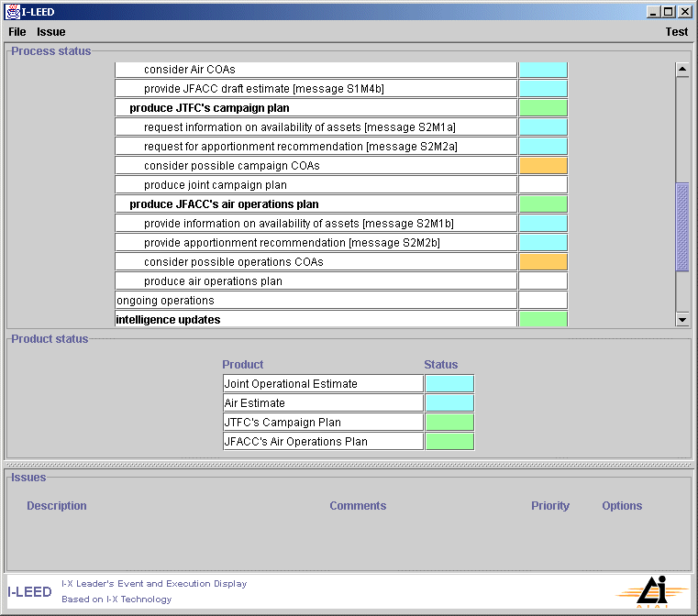Select the ongoing operations row
This screenshot has width=698, height=616.
tap(316, 301)
